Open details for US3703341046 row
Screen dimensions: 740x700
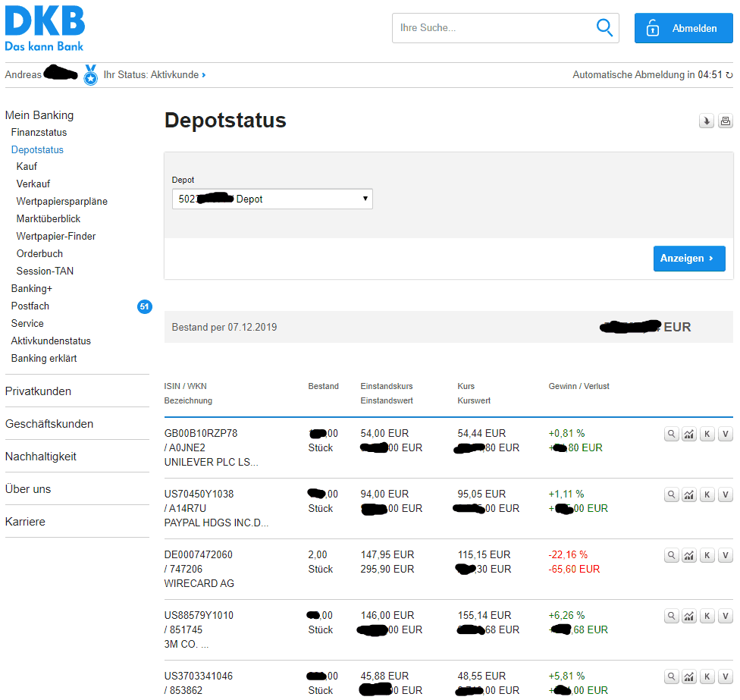tap(671, 676)
